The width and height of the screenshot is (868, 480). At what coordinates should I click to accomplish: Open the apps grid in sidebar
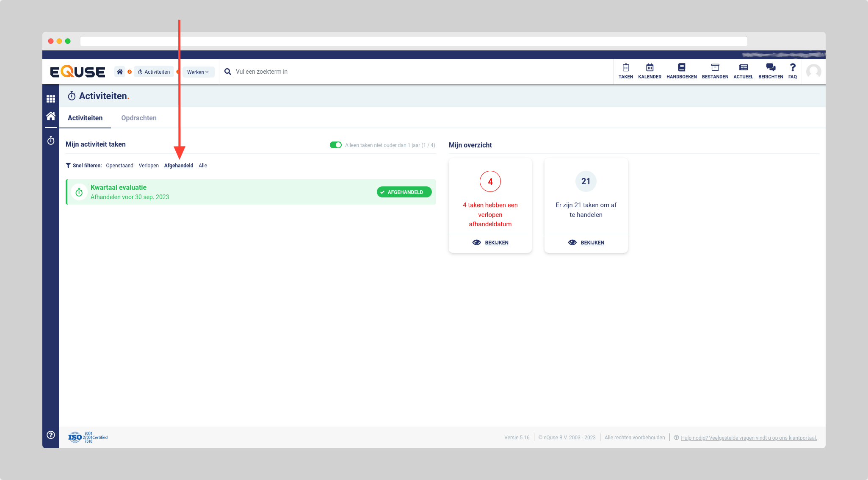51,99
